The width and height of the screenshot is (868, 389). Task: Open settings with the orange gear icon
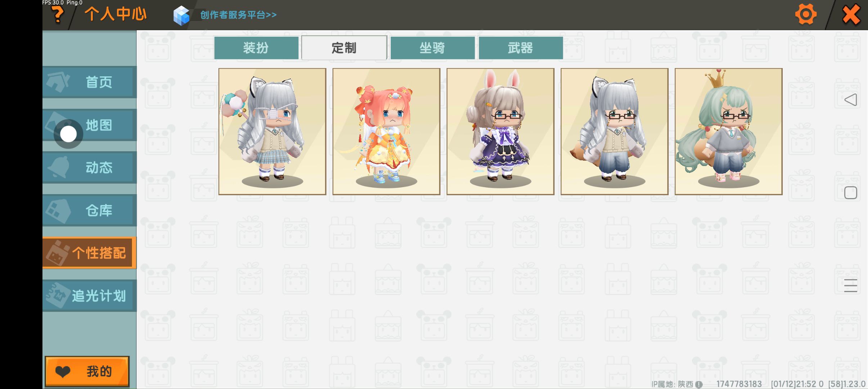click(806, 14)
